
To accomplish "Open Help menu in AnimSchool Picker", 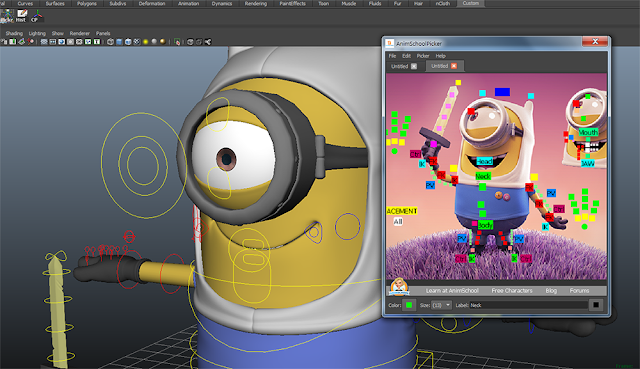I will point(440,56).
